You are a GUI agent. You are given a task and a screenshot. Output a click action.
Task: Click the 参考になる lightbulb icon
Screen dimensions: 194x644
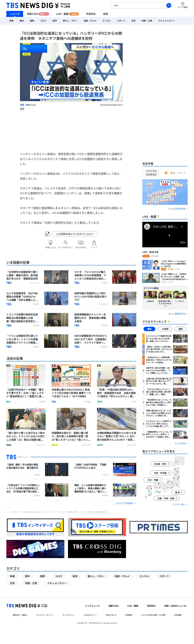50,242
